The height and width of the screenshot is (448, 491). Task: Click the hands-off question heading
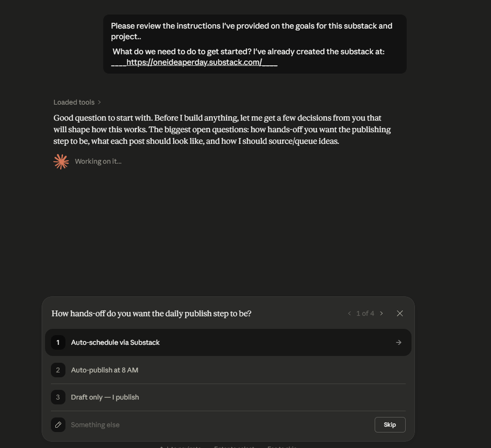pyautogui.click(x=151, y=313)
